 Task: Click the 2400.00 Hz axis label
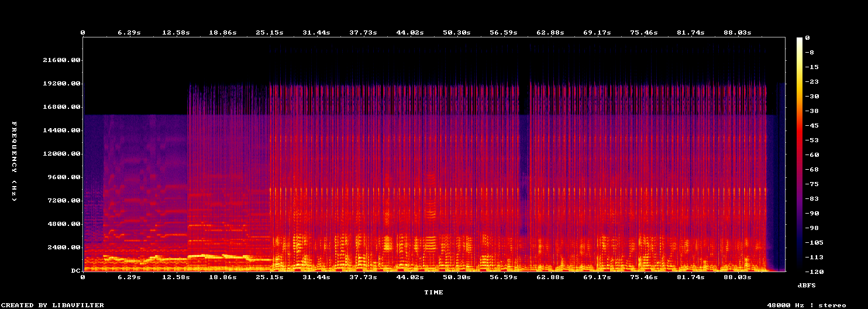click(x=64, y=248)
